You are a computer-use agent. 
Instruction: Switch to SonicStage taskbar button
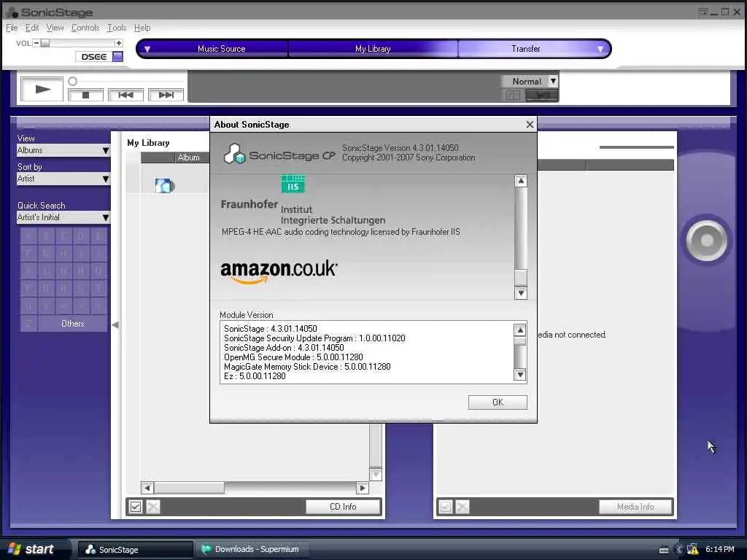pos(135,550)
